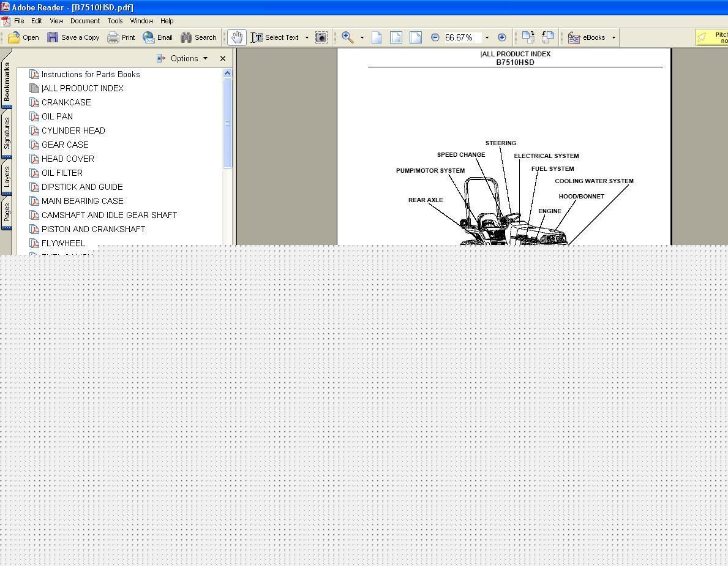Viewport: 728px width, 566px height.
Task: Click the Adobe PDF icon beside File menu
Action: click(6, 21)
